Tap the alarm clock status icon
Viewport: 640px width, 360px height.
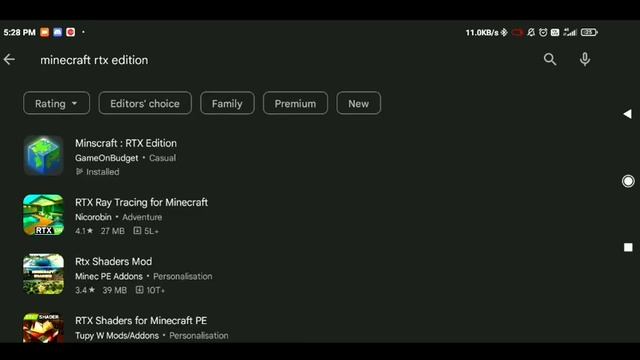(x=543, y=32)
